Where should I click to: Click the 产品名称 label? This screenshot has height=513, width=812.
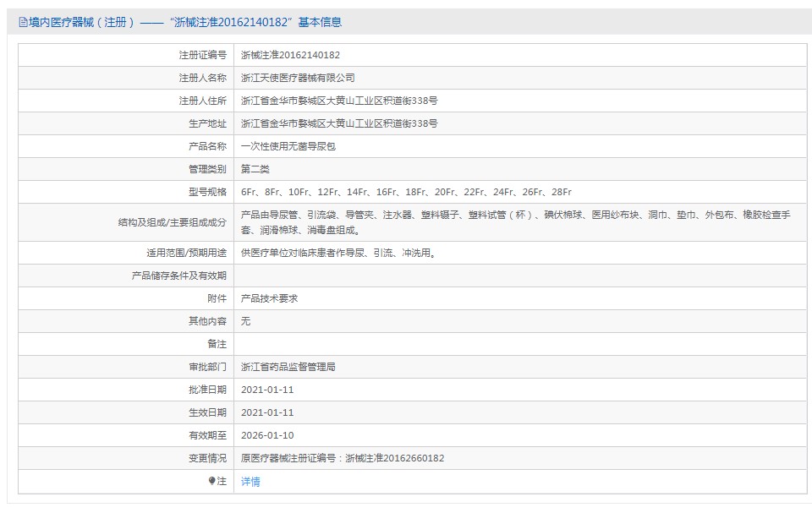[x=208, y=146]
